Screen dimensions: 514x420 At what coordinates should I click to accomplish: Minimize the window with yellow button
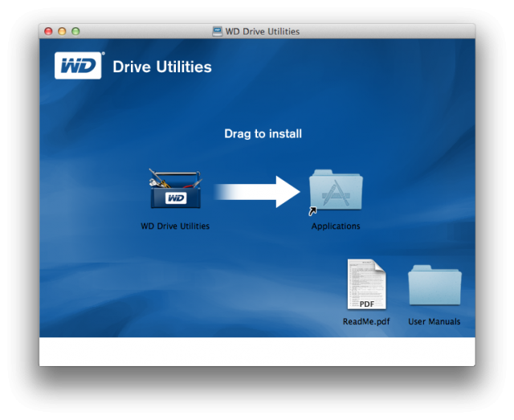point(62,31)
